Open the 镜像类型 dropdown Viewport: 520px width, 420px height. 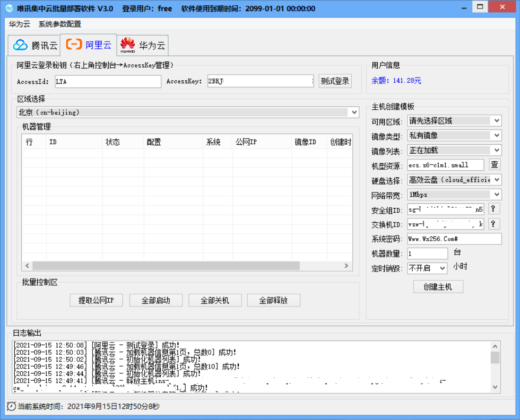(454, 135)
